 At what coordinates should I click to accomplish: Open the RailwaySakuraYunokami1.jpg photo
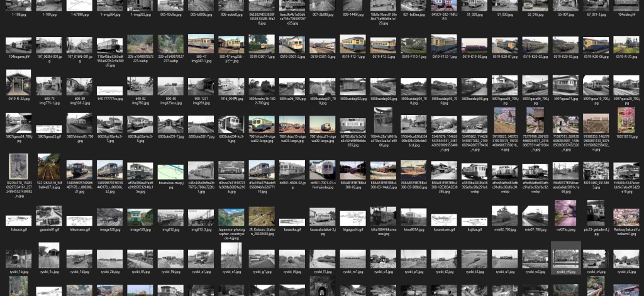tap(626, 217)
